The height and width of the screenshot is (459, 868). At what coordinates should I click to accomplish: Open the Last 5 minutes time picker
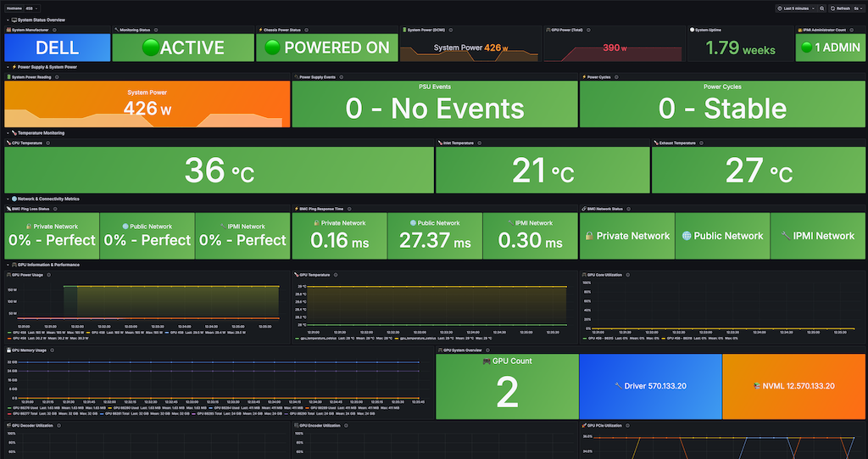click(796, 8)
